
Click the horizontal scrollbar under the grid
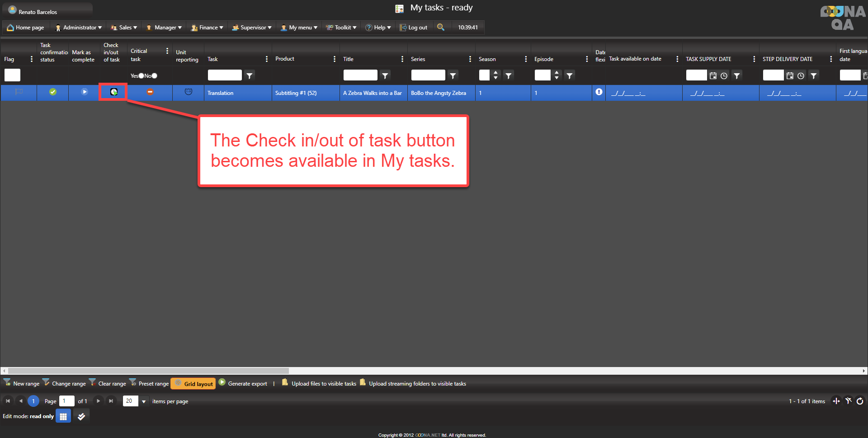point(148,371)
